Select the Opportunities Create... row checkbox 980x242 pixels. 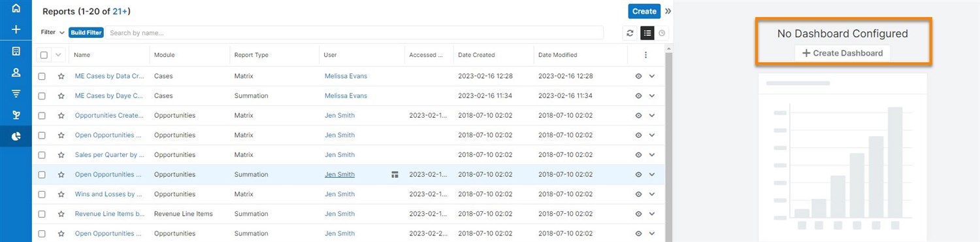tap(42, 116)
